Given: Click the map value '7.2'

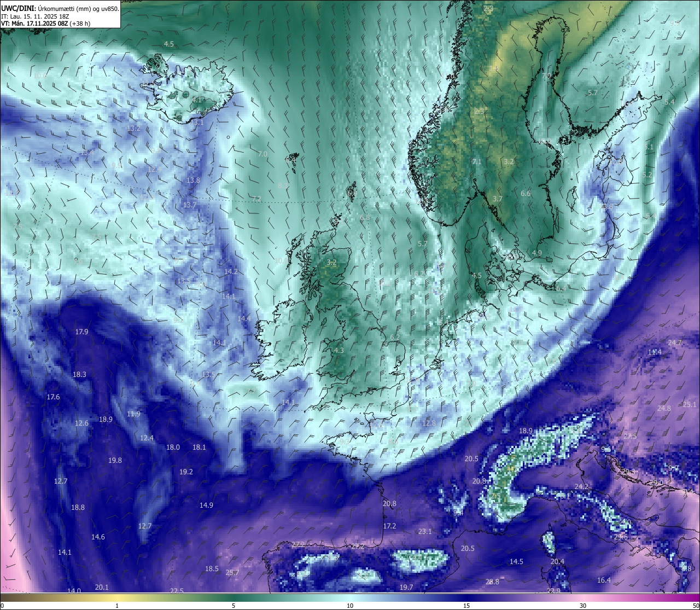Looking at the screenshot, I should pyautogui.click(x=256, y=199).
